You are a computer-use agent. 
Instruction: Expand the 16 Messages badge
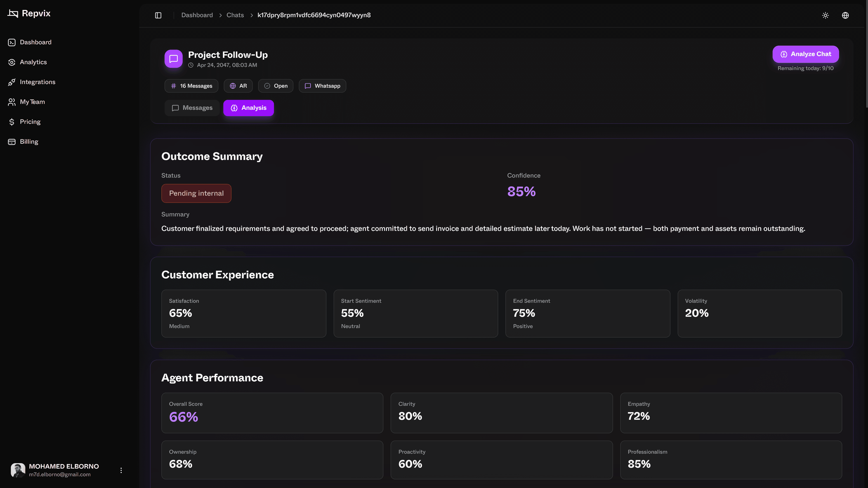[191, 86]
